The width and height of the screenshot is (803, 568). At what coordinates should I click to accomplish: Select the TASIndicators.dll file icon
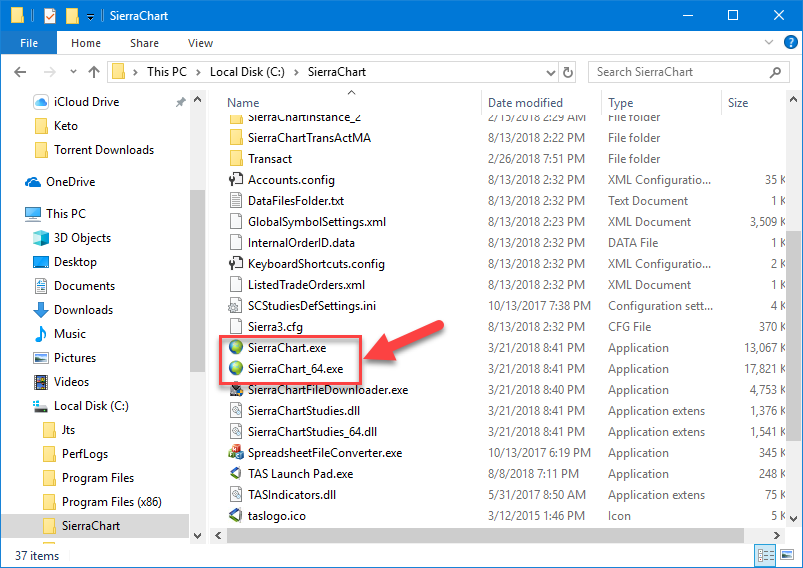tap(236, 495)
